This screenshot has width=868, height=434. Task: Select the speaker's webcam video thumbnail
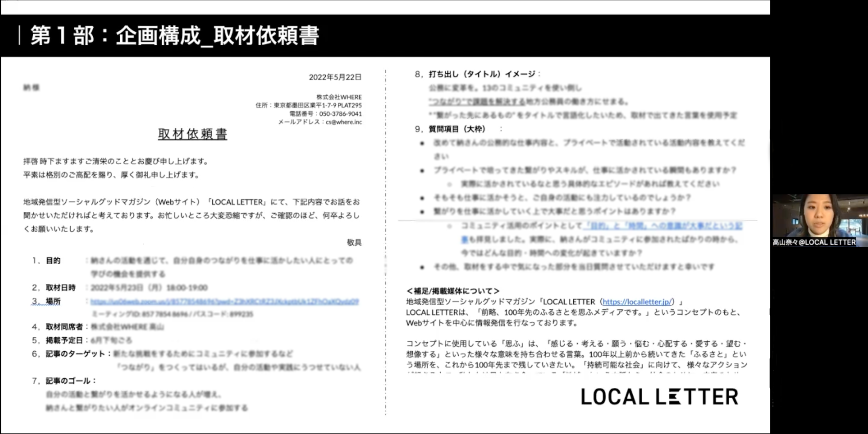[x=820, y=220]
